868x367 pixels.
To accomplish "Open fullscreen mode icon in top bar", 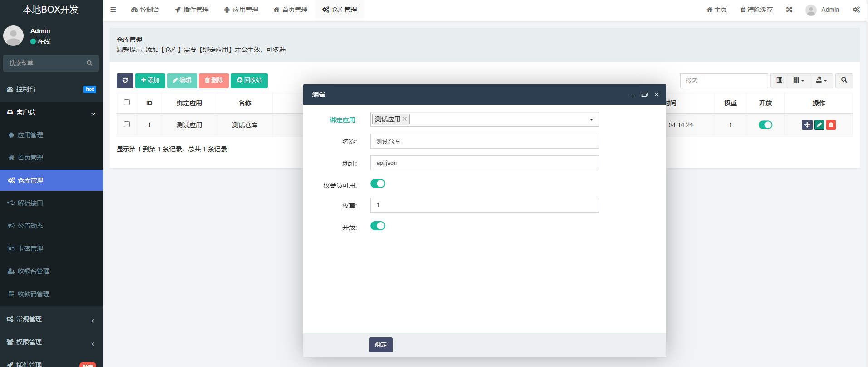I will (x=789, y=10).
